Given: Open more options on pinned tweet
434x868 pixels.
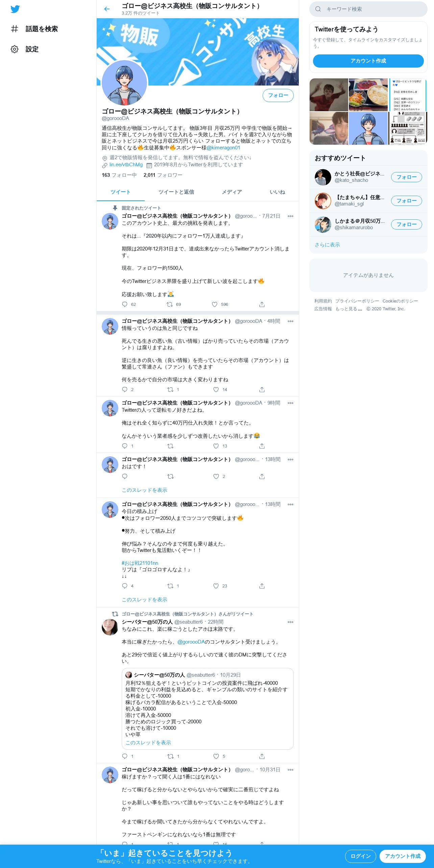Looking at the screenshot, I should [290, 216].
